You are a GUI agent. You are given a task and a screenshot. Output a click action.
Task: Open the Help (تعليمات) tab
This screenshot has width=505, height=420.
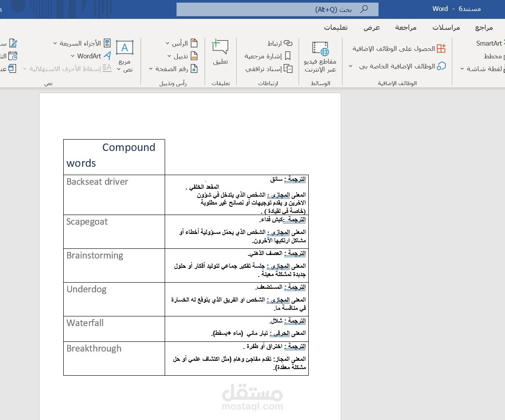point(335,28)
